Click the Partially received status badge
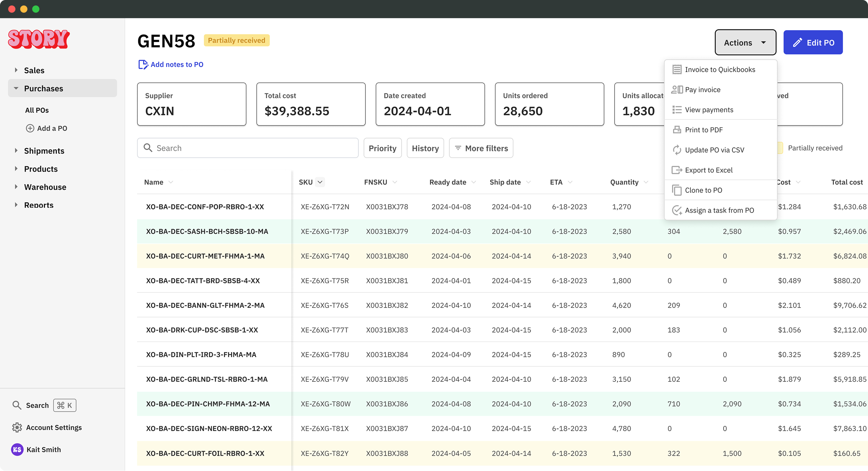868x471 pixels. (x=236, y=40)
